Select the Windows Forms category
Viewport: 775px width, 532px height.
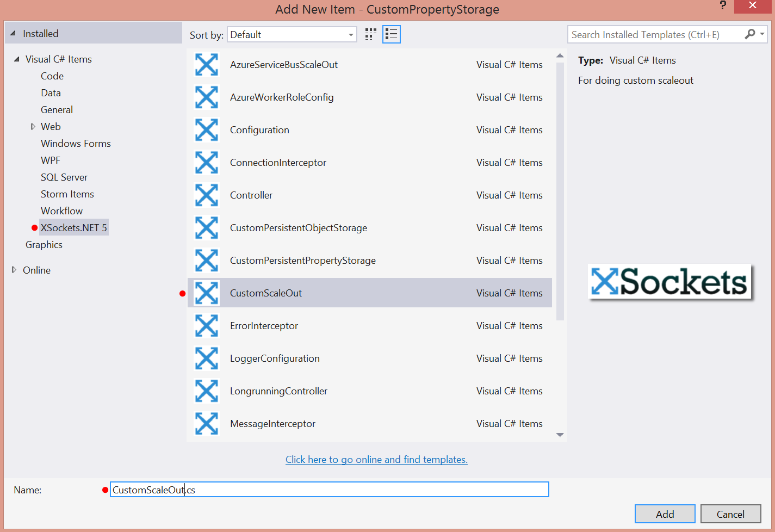coord(76,144)
